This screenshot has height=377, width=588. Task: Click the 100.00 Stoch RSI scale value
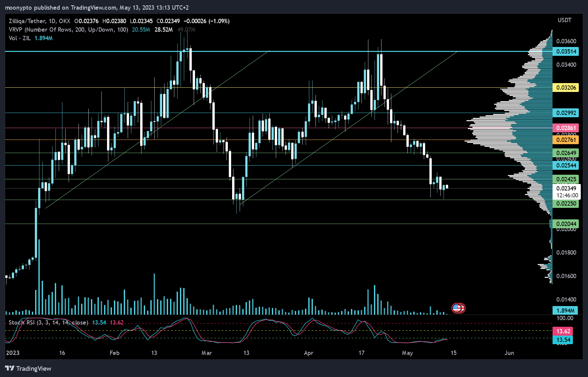(x=565, y=318)
